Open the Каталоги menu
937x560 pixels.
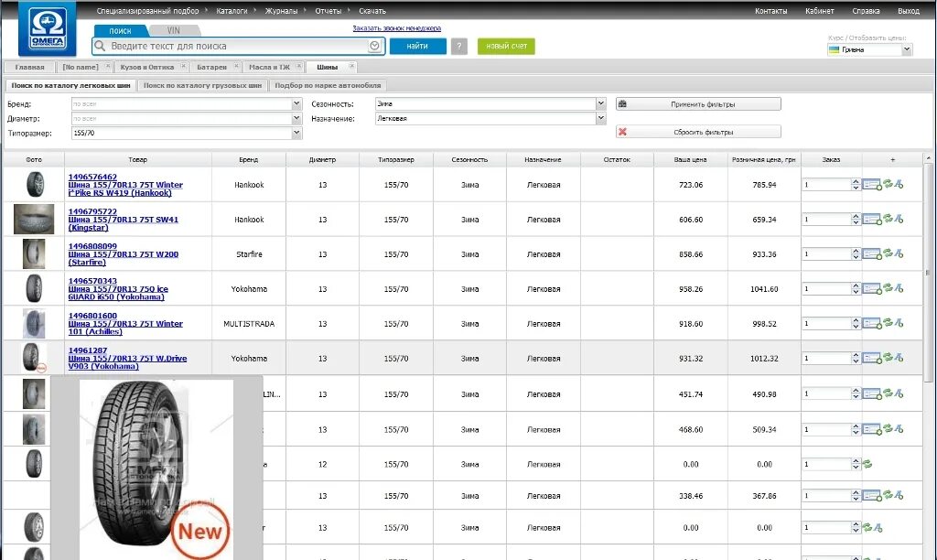pos(232,11)
